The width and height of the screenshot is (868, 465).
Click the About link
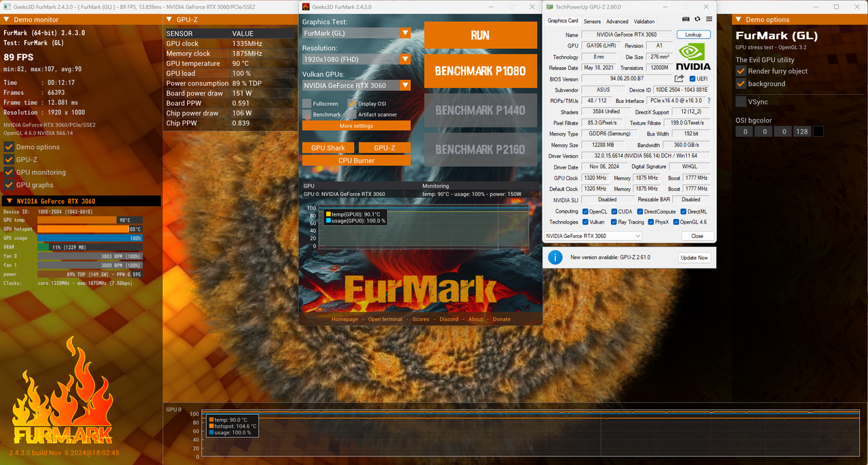[476, 319]
